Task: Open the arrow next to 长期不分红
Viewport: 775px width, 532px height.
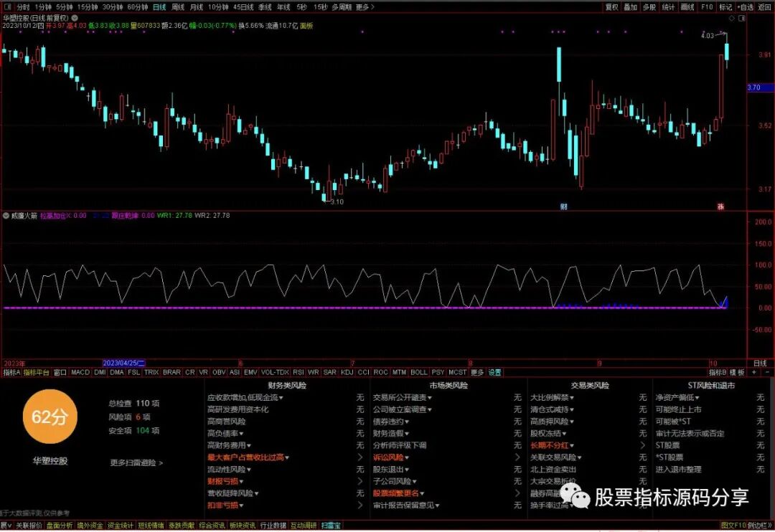Action: 642,445
